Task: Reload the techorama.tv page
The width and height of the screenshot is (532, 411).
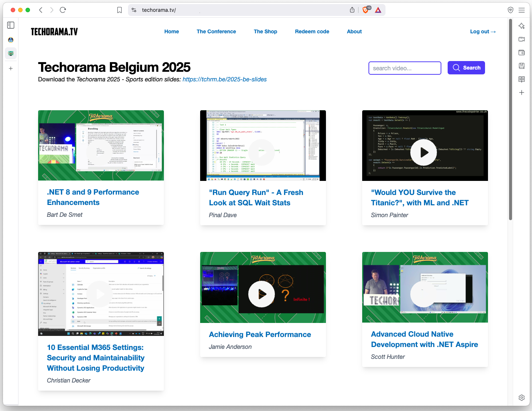Action: pyautogui.click(x=63, y=10)
